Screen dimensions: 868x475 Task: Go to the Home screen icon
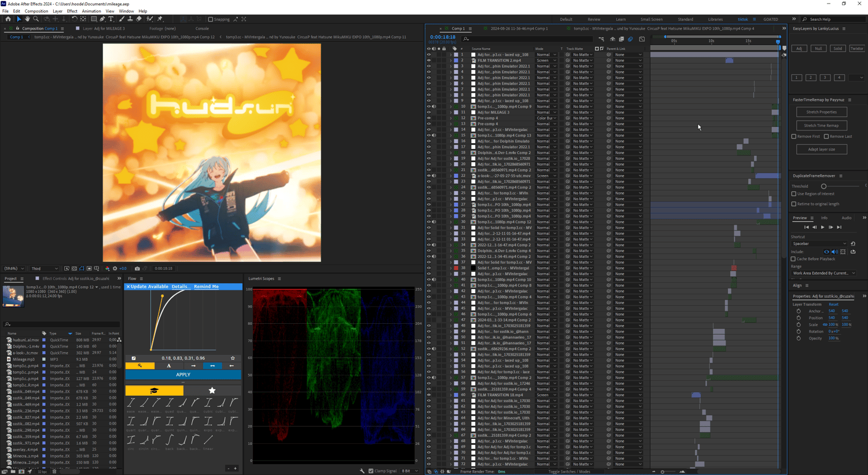(8, 19)
